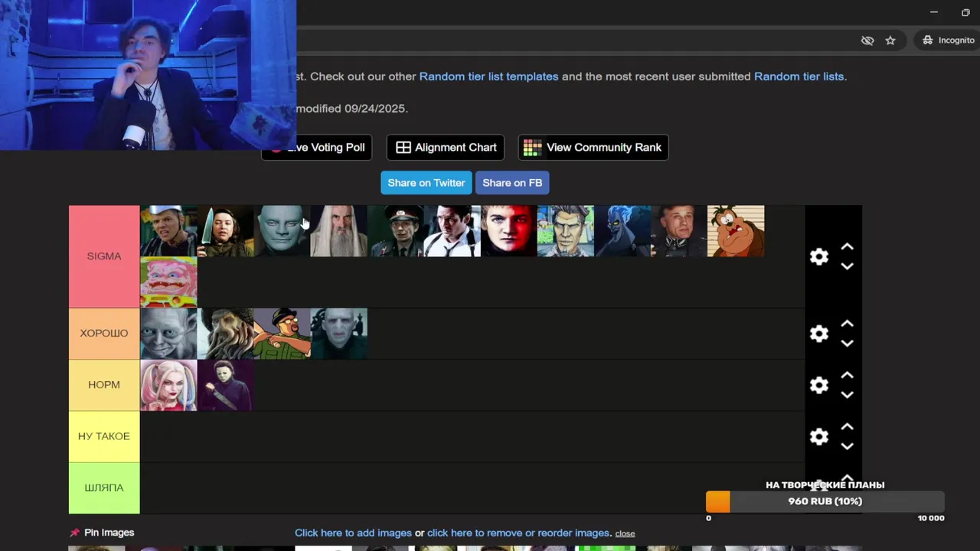Screen dimensions: 980x551
Task: Open settings gear for ХОРОШО row
Action: (x=819, y=334)
